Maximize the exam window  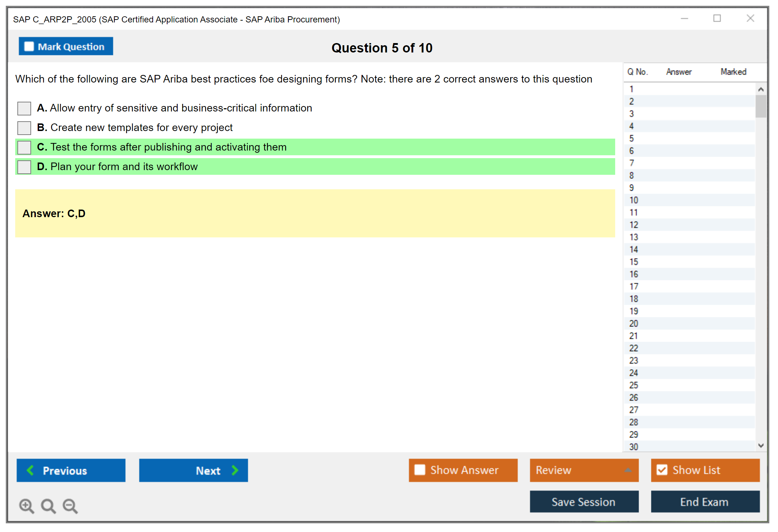pyautogui.click(x=717, y=18)
